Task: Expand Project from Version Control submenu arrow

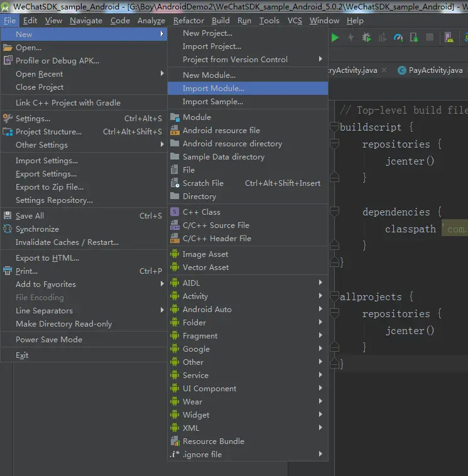Action: 320,59
